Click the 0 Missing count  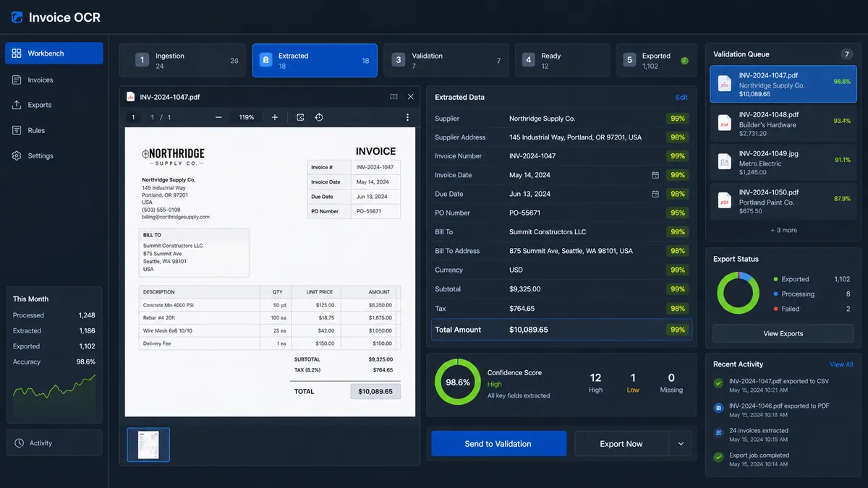(671, 382)
